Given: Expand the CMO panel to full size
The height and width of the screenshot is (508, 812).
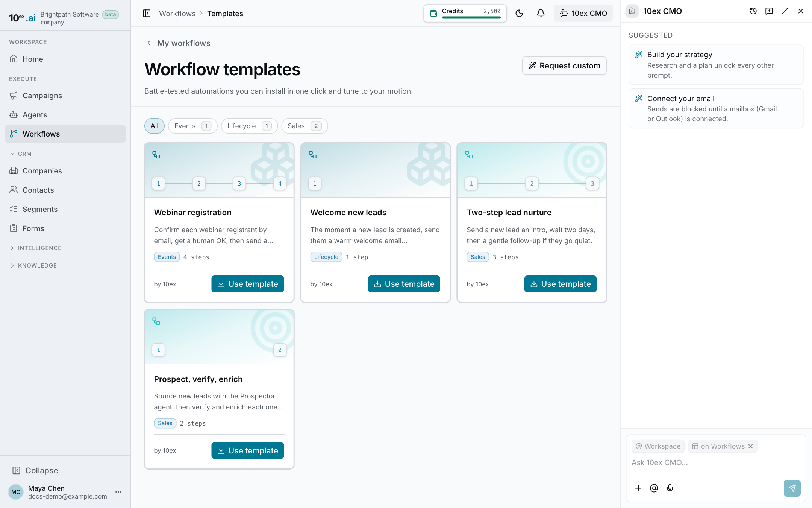Looking at the screenshot, I should click(x=785, y=11).
